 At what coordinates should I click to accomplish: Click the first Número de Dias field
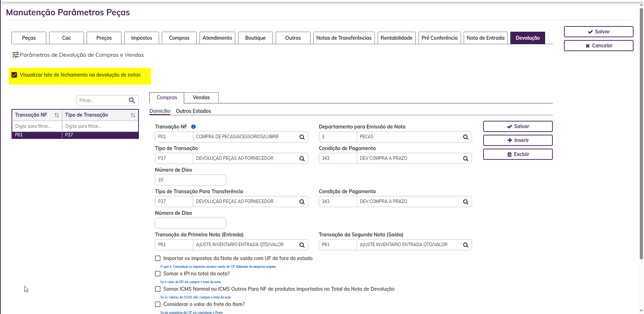pyautogui.click(x=190, y=180)
